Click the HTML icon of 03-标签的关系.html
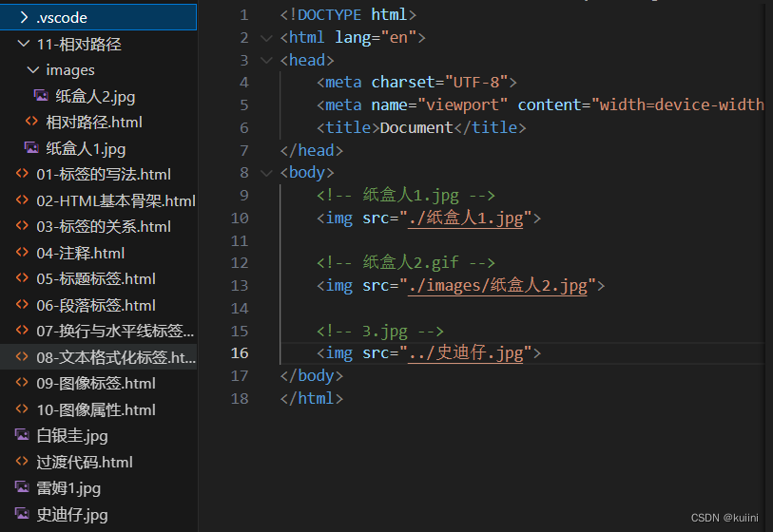Image resolution: width=773 pixels, height=532 pixels. 22,225
